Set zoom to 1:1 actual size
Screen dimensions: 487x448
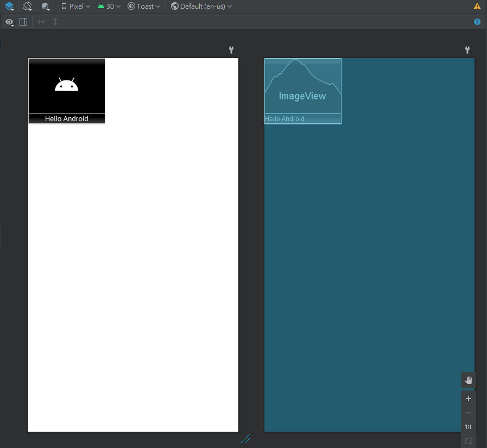coord(469,427)
